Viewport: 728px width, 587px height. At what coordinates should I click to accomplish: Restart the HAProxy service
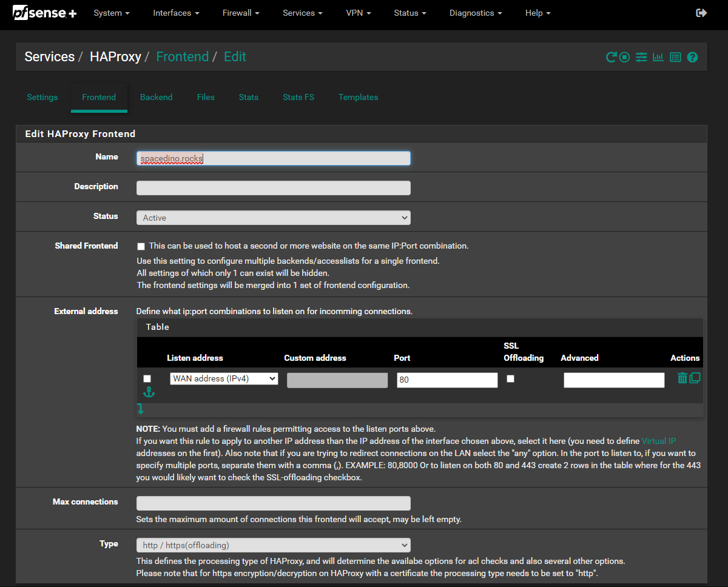pos(610,56)
